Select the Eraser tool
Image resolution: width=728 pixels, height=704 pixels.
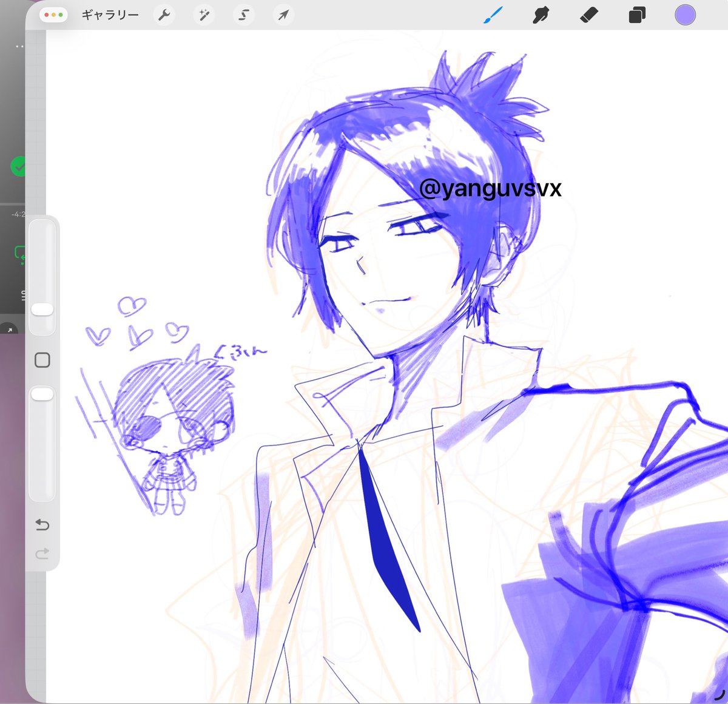pyautogui.click(x=588, y=15)
